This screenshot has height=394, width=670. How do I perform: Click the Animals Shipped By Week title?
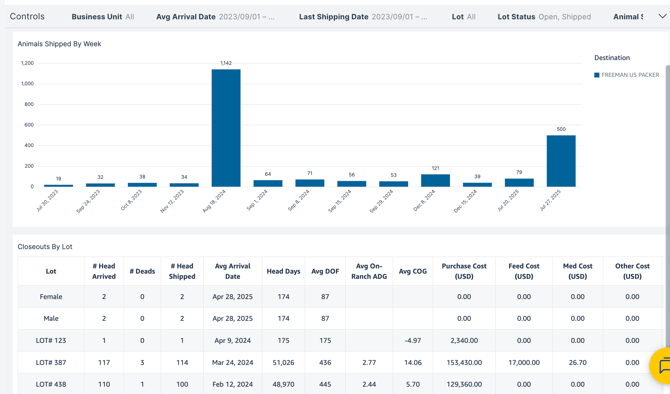59,44
